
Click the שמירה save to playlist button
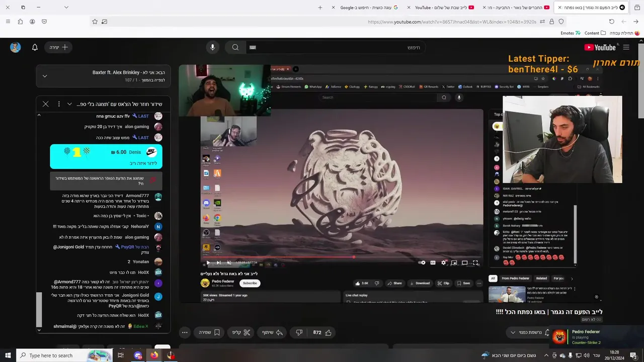click(x=210, y=332)
